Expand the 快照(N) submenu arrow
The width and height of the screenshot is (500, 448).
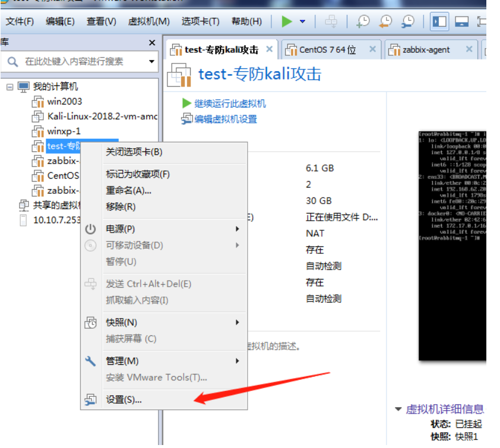point(238,322)
